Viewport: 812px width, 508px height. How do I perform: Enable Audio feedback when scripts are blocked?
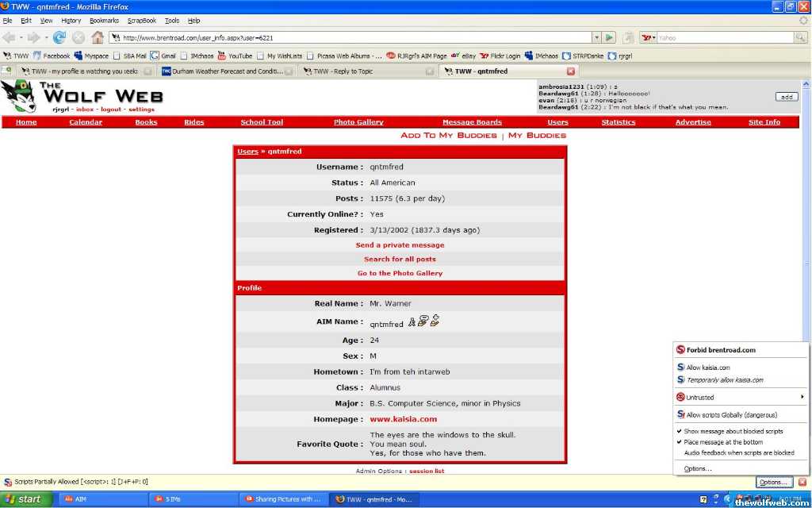[738, 453]
